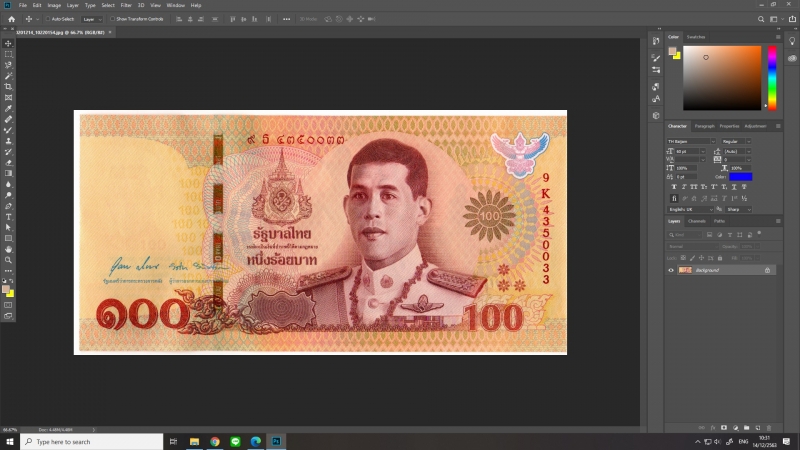This screenshot has height=450, width=800.
Task: Select the Lasso tool
Action: pyautogui.click(x=8, y=65)
